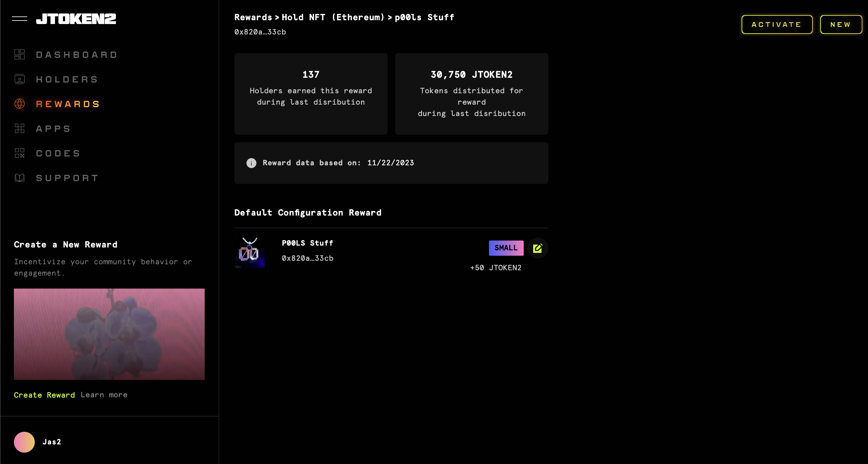Click the Support book icon

[x=20, y=178]
